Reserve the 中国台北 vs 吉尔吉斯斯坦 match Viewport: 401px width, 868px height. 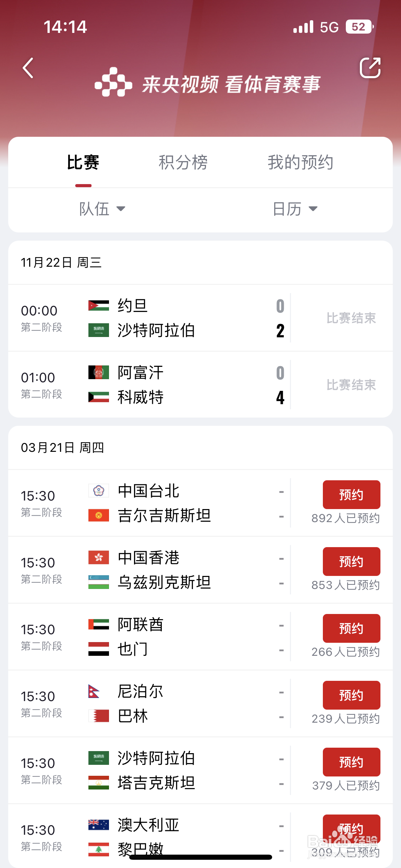351,495
